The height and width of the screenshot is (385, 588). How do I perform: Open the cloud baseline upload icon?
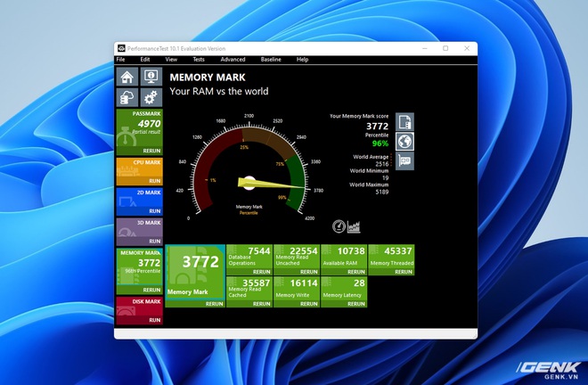click(x=127, y=98)
